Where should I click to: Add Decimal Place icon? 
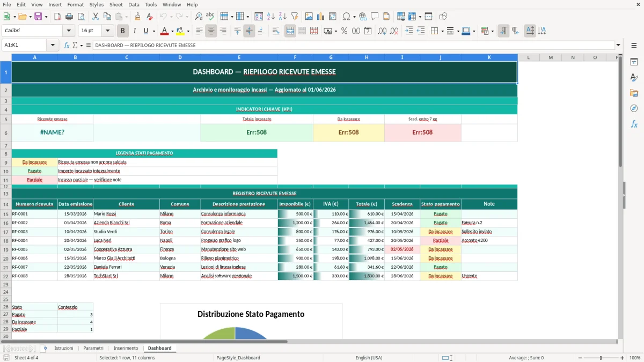[383, 31]
